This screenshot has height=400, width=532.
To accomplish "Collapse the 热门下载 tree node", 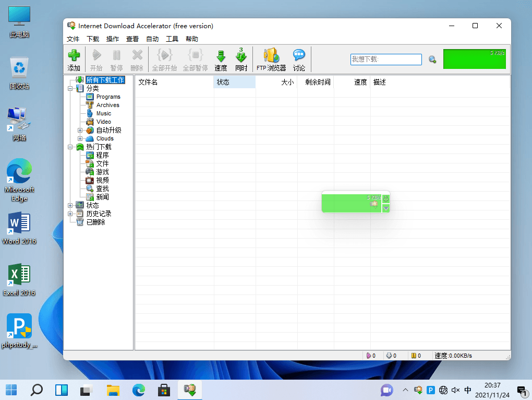I will pos(70,147).
